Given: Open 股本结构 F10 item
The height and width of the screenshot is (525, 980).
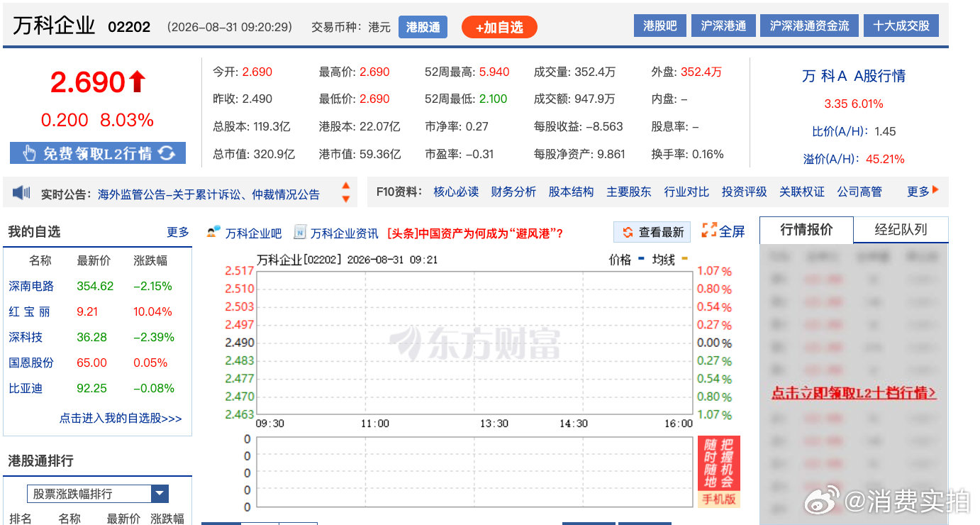Looking at the screenshot, I should tap(571, 192).
